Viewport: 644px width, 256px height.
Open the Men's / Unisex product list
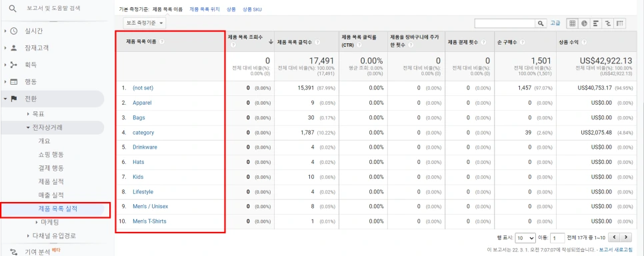click(x=150, y=206)
